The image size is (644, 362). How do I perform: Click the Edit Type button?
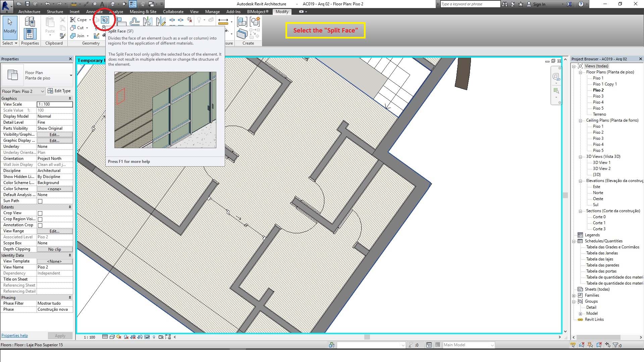click(59, 91)
